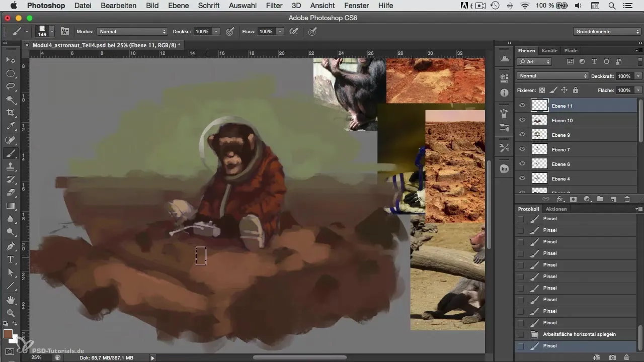644x362 pixels.
Task: Open the Deckkraft layer opacity dropdown
Action: [638, 76]
